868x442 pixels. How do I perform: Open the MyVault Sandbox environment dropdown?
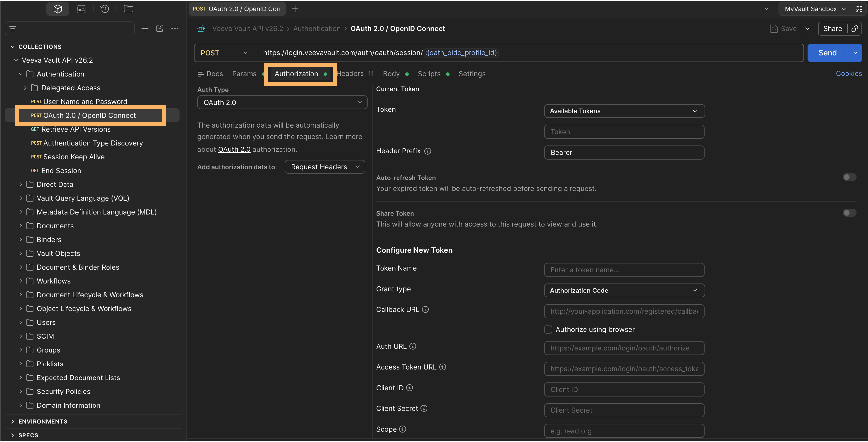pyautogui.click(x=815, y=9)
